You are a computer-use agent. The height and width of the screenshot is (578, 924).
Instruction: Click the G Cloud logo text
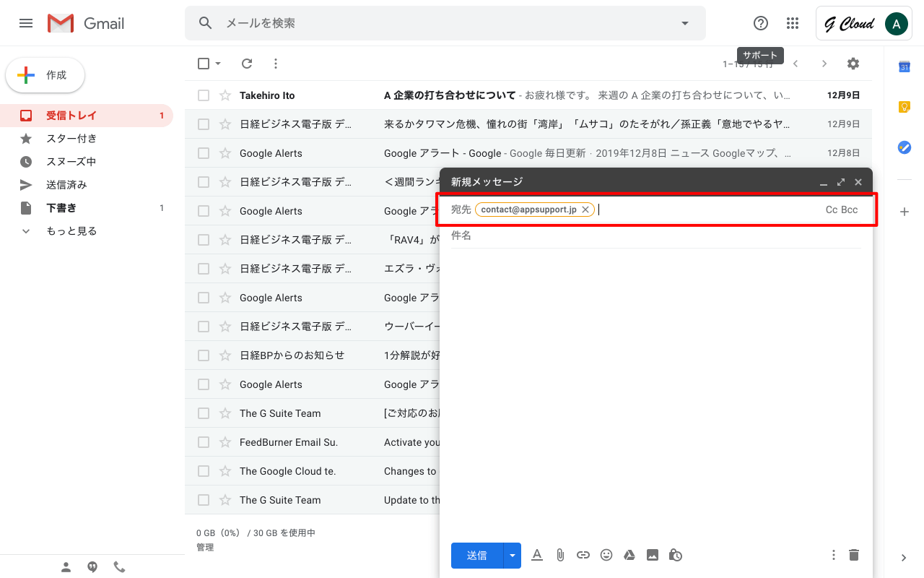coord(849,24)
